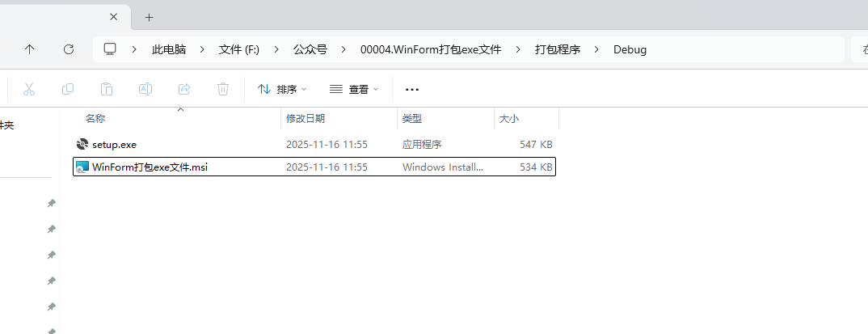Image resolution: width=868 pixels, height=334 pixels.
Task: Sort by 名称 column header
Action: click(x=95, y=119)
